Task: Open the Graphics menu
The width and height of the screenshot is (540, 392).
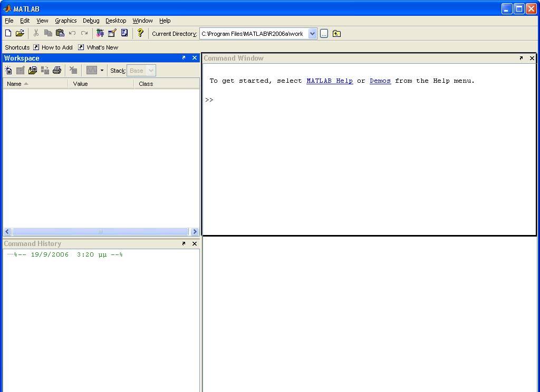Action: click(66, 21)
